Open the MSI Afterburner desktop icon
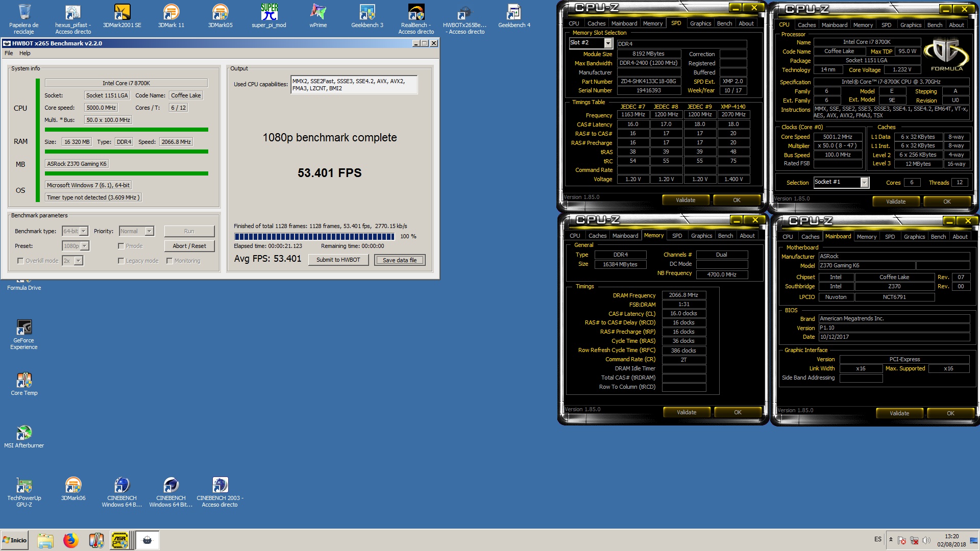 (x=24, y=436)
